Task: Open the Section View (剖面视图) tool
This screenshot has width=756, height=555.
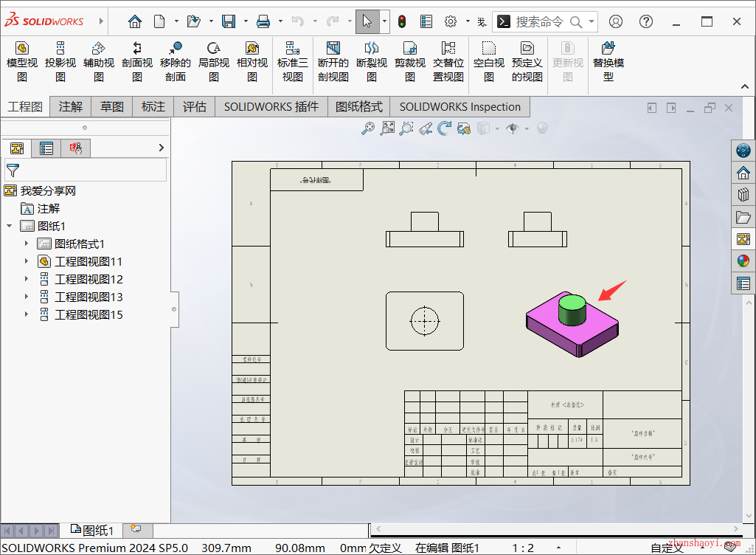Action: 137,62
